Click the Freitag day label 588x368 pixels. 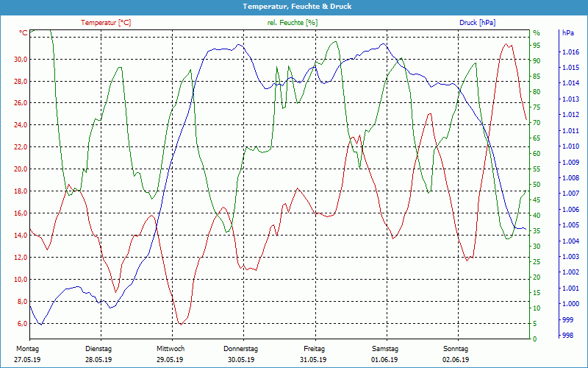315,349
